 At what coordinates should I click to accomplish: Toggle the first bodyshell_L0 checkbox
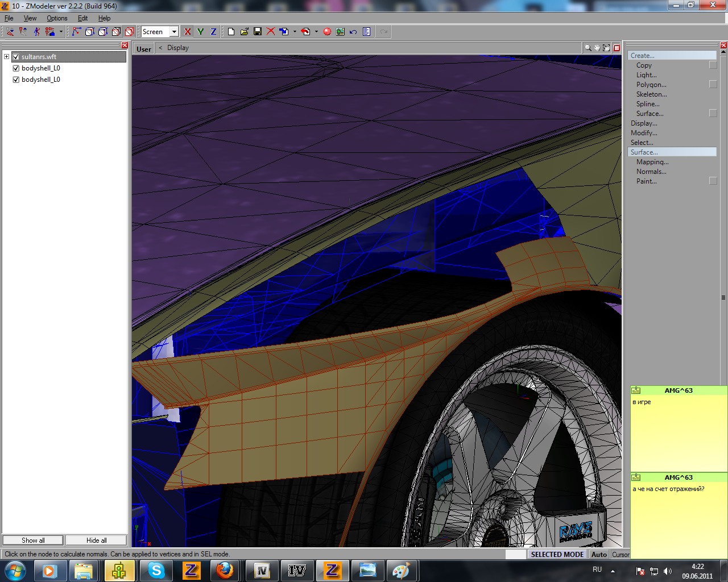[16, 68]
